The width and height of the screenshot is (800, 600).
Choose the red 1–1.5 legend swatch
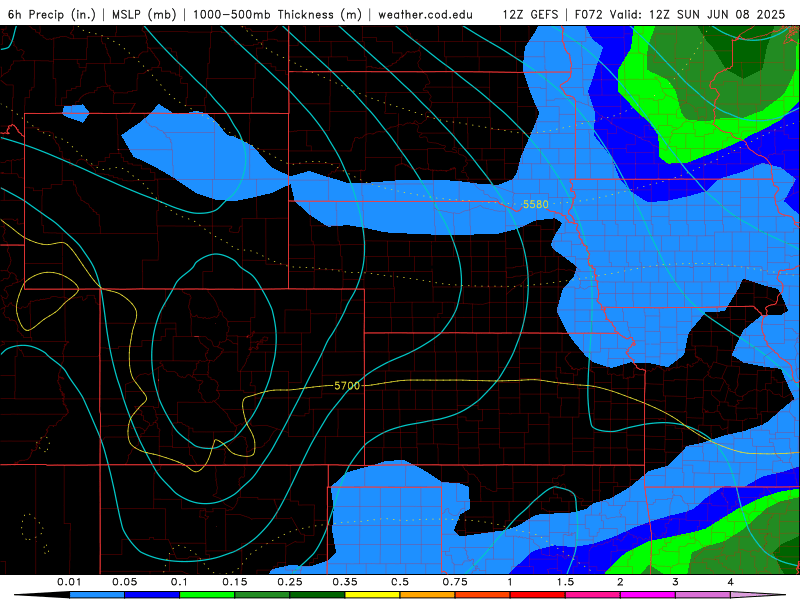[x=538, y=595]
